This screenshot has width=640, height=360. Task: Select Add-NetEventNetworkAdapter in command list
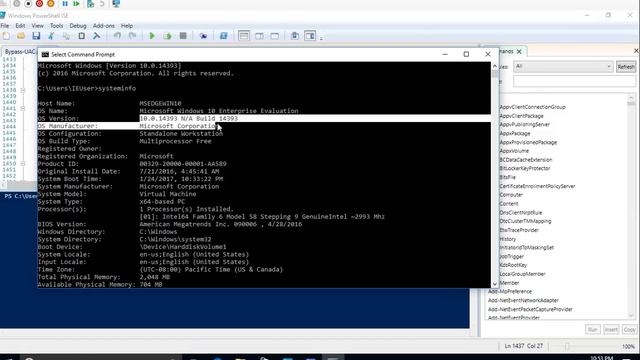pos(523,300)
